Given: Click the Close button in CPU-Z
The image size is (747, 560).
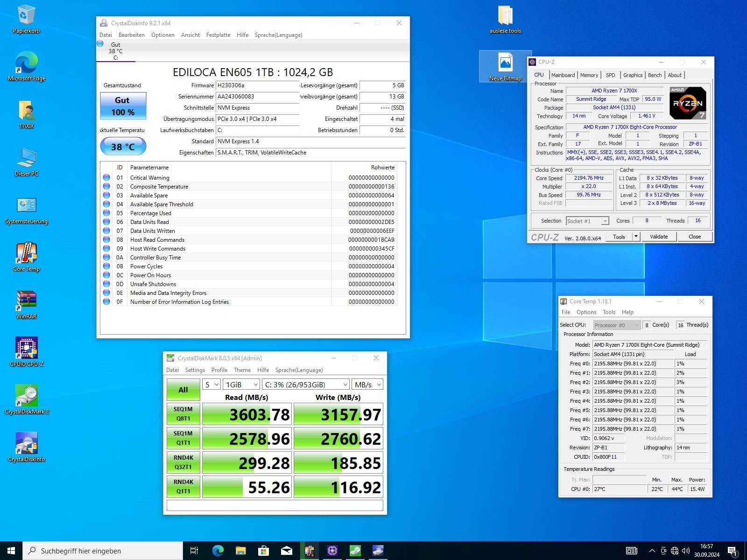Looking at the screenshot, I should pos(695,237).
